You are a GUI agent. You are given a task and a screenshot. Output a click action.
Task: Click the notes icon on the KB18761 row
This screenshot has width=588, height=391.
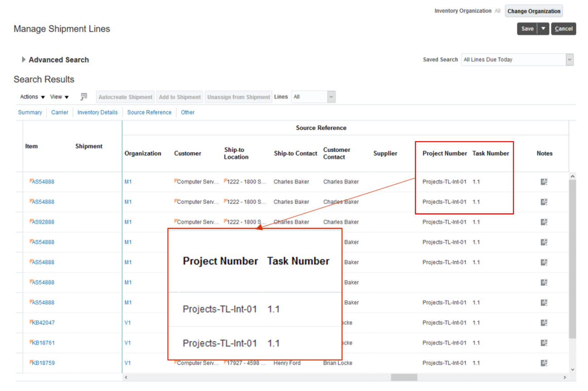coord(545,343)
